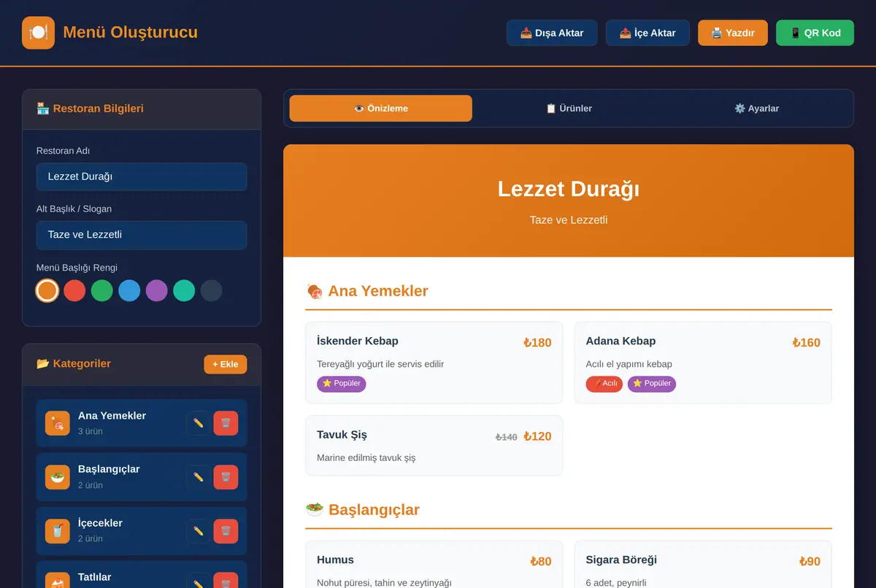Edit the İçecekler category with pencil icon
The height and width of the screenshot is (588, 876).
pyautogui.click(x=198, y=531)
